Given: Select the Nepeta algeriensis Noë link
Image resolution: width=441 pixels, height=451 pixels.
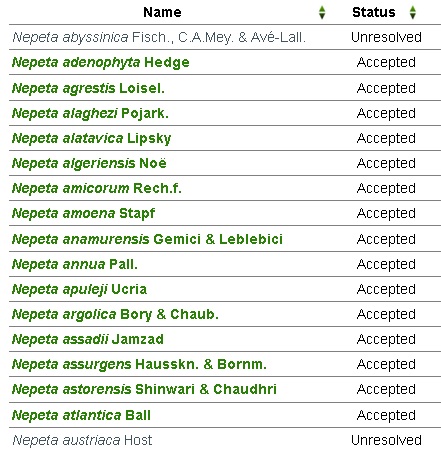Looking at the screenshot, I should (89, 164).
